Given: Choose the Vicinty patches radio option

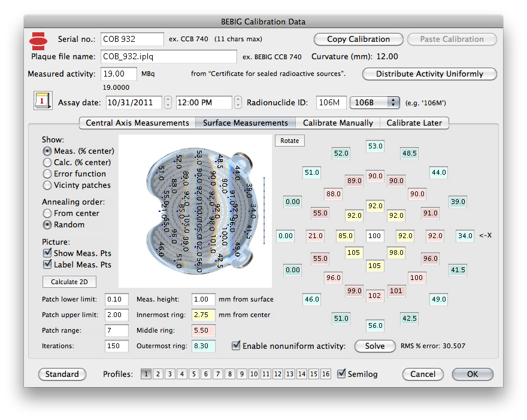Looking at the screenshot, I should tap(47, 185).
